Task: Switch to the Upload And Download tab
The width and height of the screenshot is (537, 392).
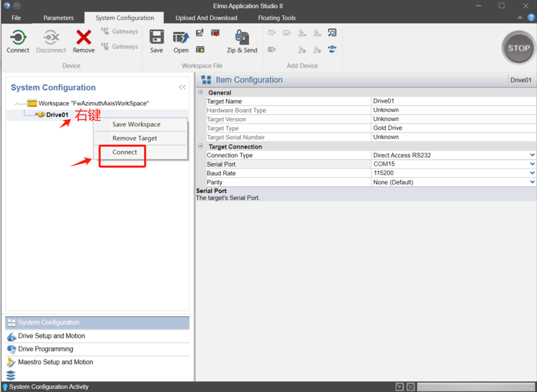Action: [206, 18]
